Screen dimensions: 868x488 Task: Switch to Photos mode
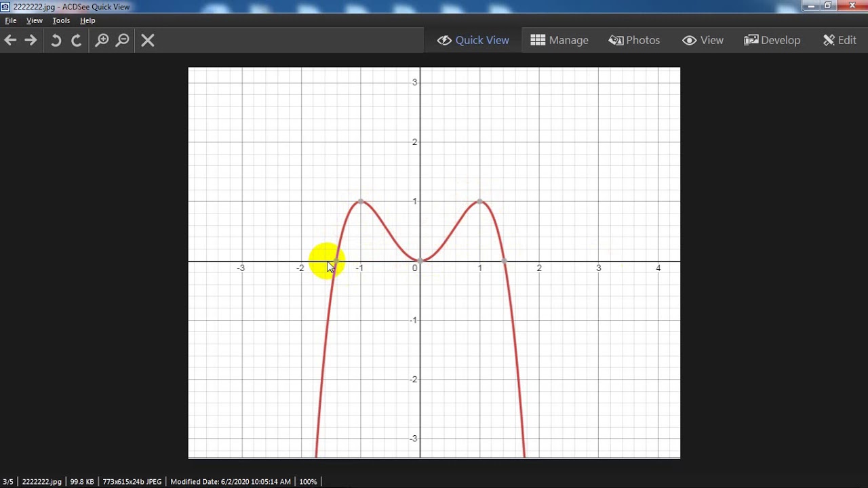click(634, 40)
